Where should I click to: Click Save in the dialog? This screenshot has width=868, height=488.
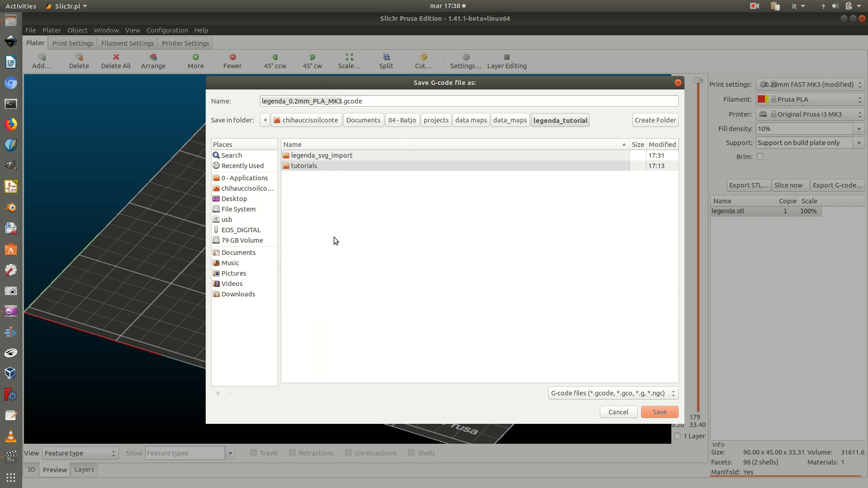point(660,412)
